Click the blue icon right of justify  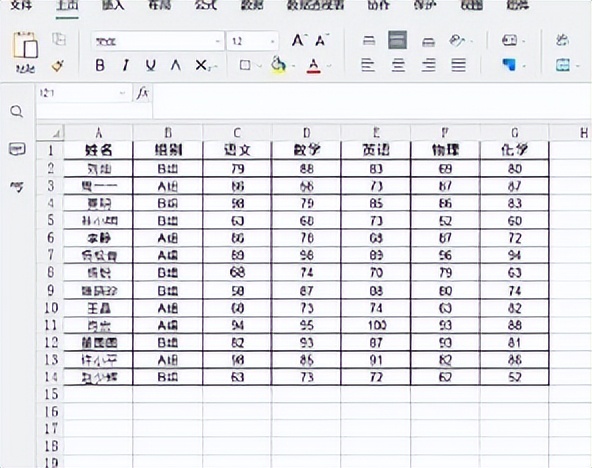click(x=509, y=65)
